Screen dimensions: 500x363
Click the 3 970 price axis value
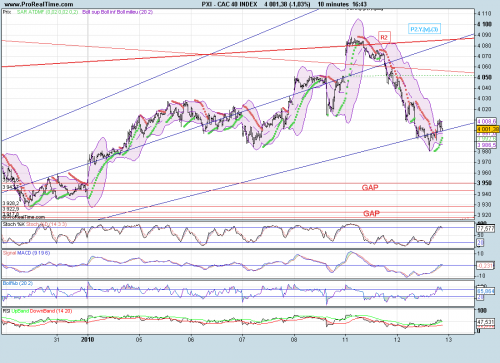coord(484,162)
